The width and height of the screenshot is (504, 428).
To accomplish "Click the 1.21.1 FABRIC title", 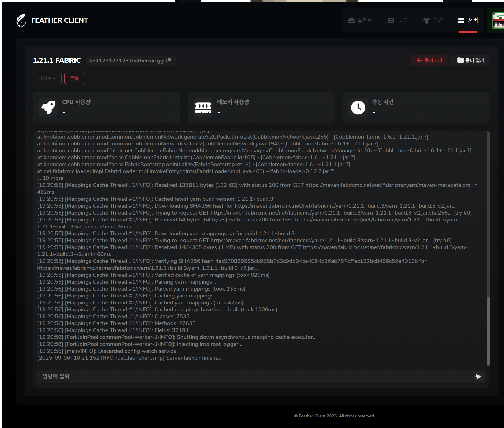I will pyautogui.click(x=57, y=60).
